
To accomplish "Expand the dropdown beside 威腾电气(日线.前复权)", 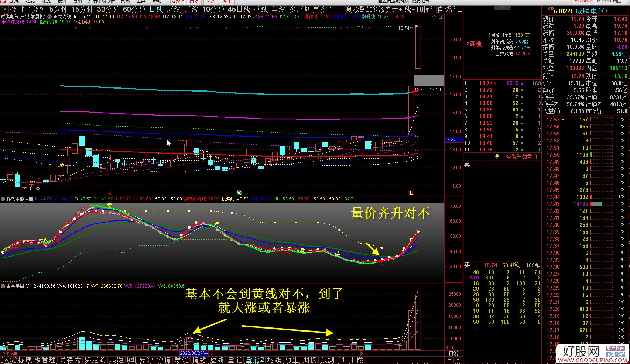I will coord(49,17).
